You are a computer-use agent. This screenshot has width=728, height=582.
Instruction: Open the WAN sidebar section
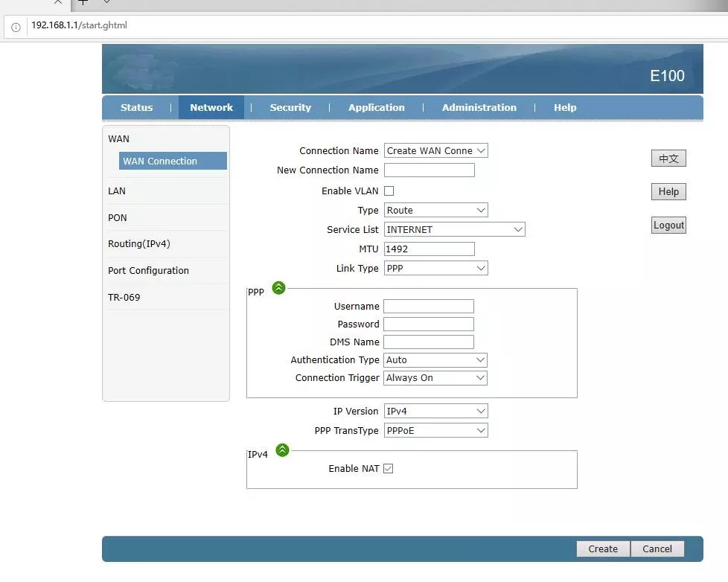pyautogui.click(x=119, y=139)
